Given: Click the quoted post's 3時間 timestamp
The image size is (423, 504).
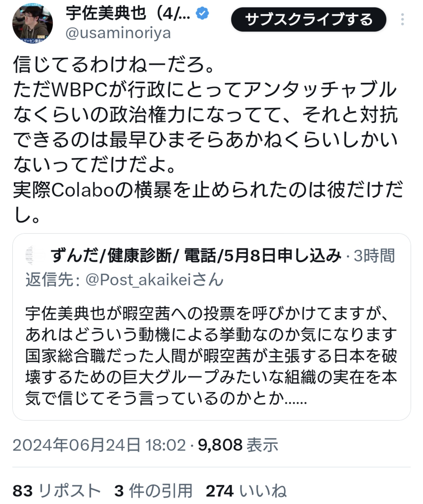Looking at the screenshot, I should pyautogui.click(x=374, y=256).
